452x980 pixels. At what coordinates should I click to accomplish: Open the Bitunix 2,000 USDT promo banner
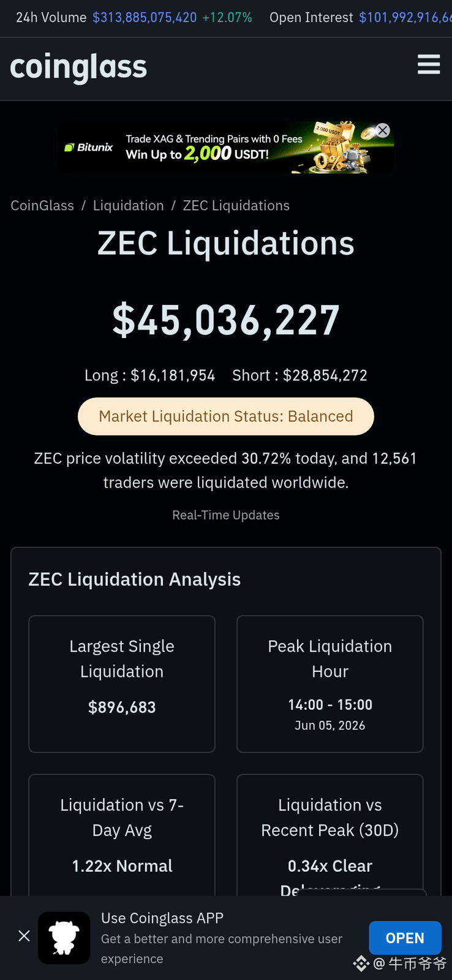pyautogui.click(x=226, y=147)
